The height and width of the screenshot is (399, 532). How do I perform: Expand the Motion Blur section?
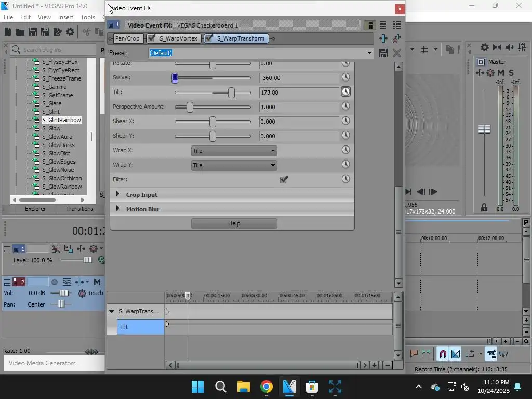click(118, 209)
